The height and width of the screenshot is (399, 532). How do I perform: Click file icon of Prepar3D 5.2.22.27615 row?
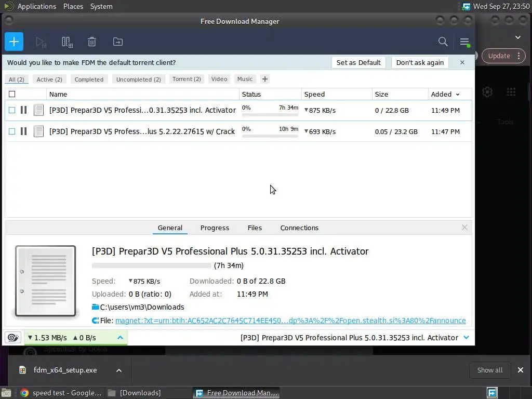click(x=38, y=131)
